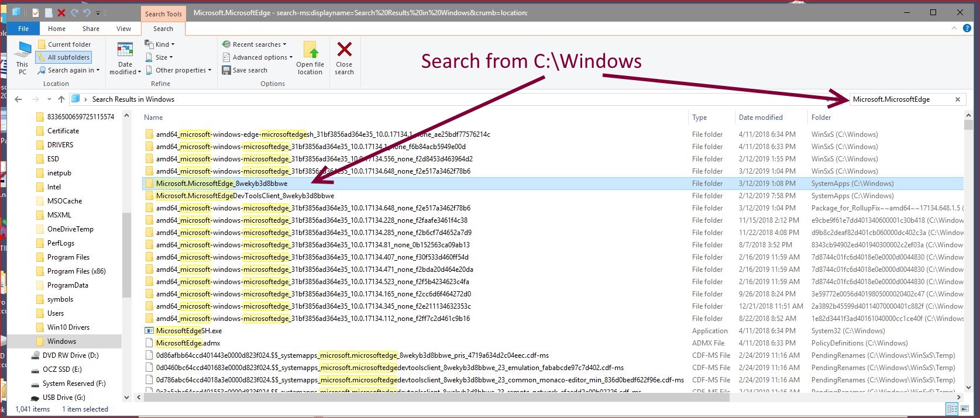Click the Search Tools contextual tab
The width and height of the screenshot is (980, 418).
click(163, 13)
